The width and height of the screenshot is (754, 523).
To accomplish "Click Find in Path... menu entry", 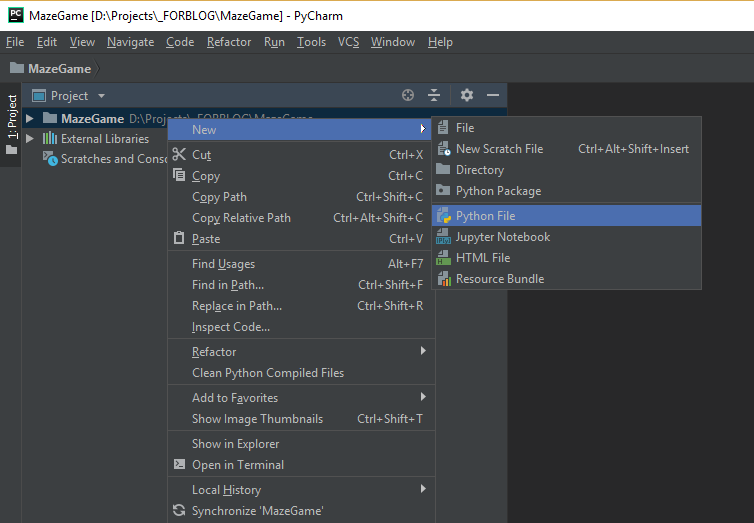I will 227,285.
